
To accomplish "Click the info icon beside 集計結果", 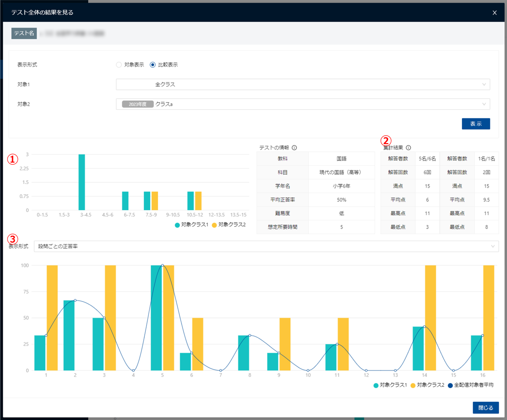I will coord(408,148).
